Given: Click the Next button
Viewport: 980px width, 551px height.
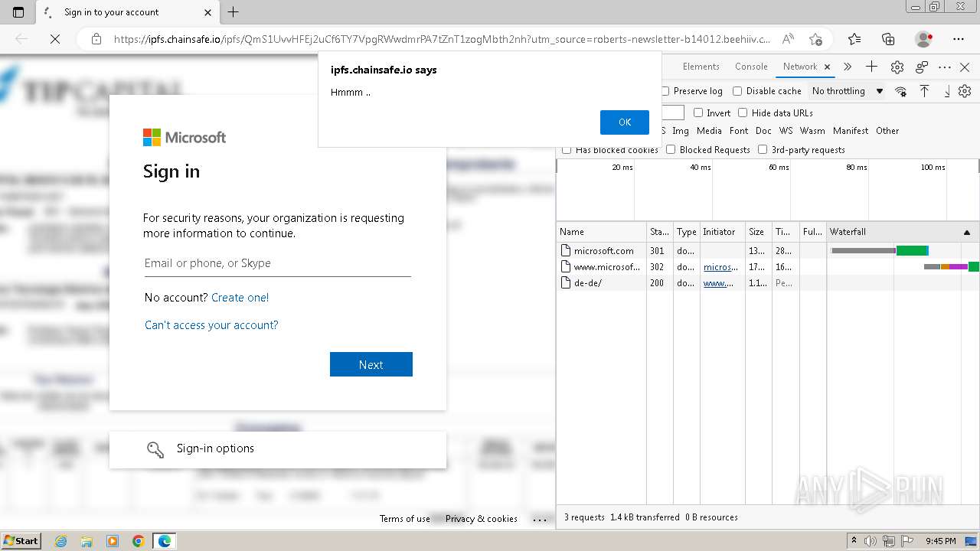Looking at the screenshot, I should point(371,364).
